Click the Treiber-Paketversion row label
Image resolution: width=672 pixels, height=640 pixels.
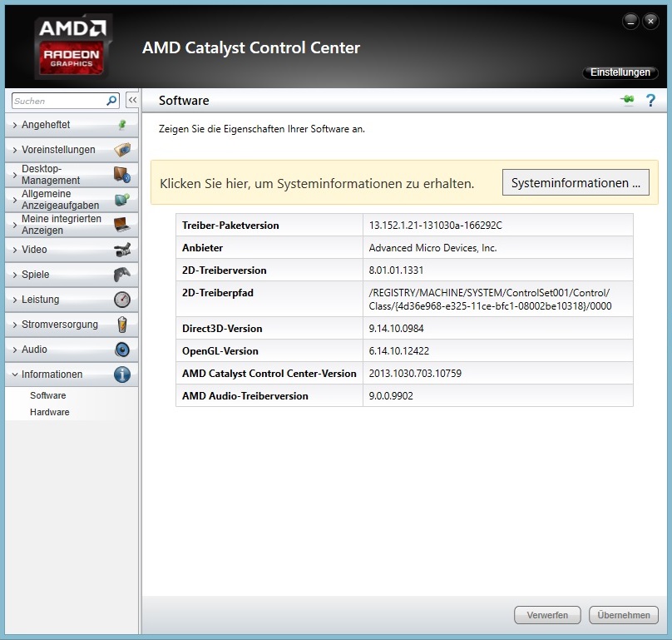(230, 226)
